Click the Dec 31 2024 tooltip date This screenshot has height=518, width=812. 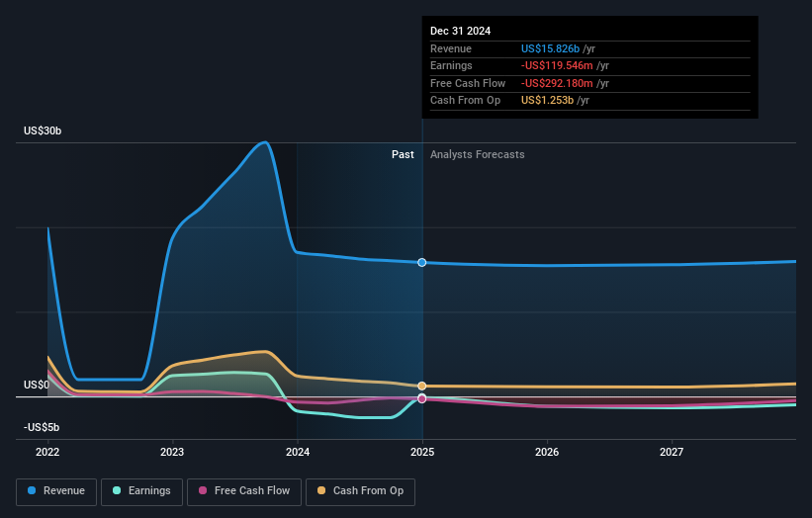[x=460, y=31]
